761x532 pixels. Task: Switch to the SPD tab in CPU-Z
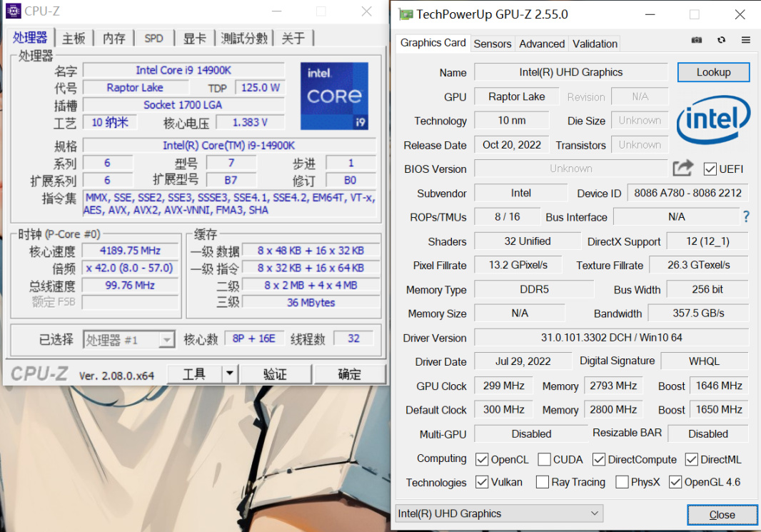(154, 39)
